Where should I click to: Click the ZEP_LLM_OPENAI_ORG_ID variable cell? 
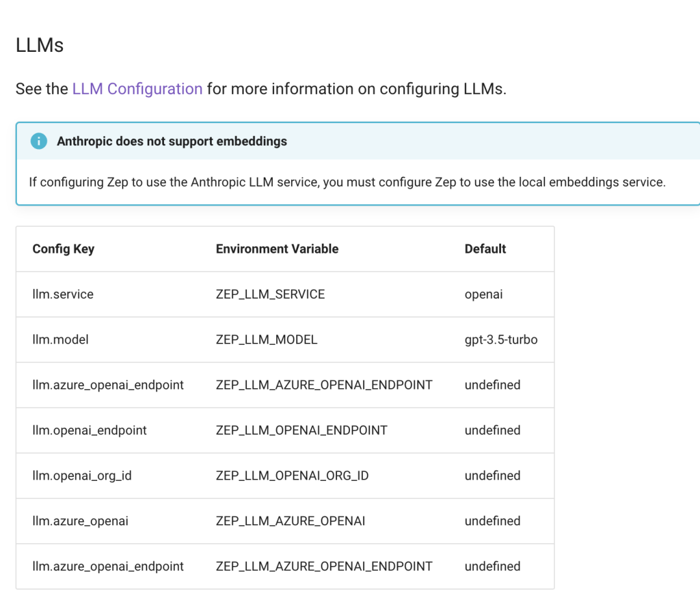pos(292,476)
